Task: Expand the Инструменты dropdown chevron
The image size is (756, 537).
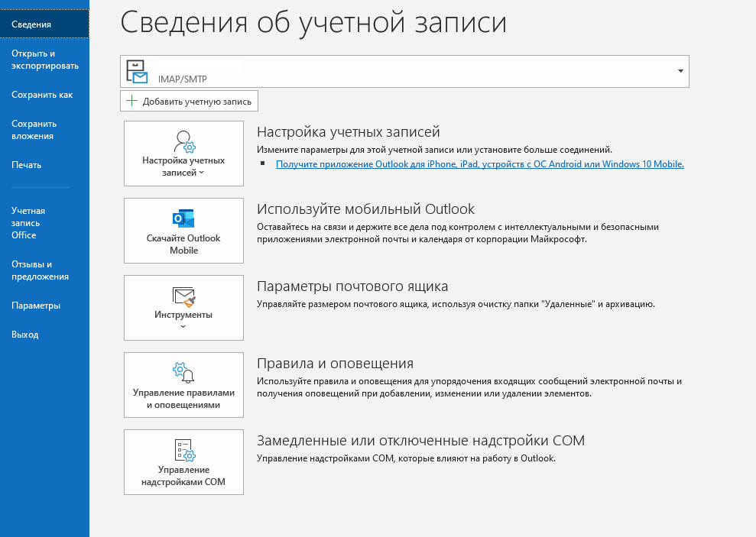Action: pyautogui.click(x=183, y=327)
